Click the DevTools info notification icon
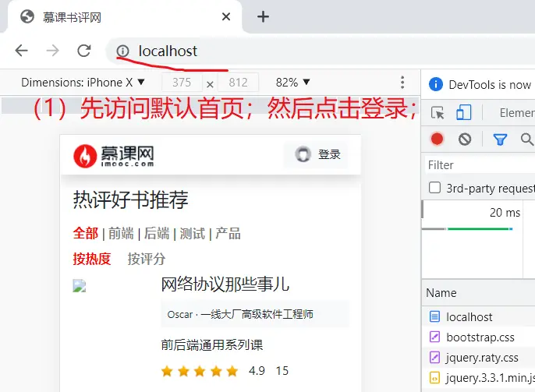Viewport: 535px width, 392px height. coord(436,84)
